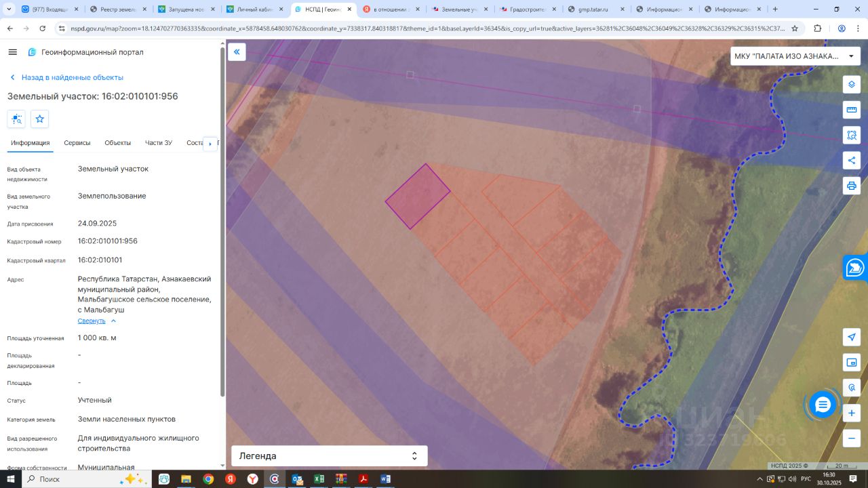Add the parcel to favorites with star icon
The image size is (868, 488).
tap(40, 119)
